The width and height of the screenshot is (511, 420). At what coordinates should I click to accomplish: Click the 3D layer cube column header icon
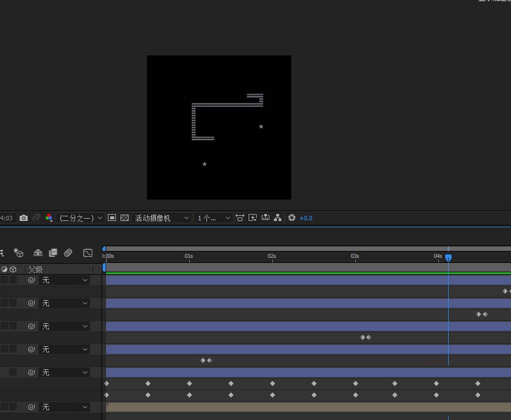(x=13, y=269)
